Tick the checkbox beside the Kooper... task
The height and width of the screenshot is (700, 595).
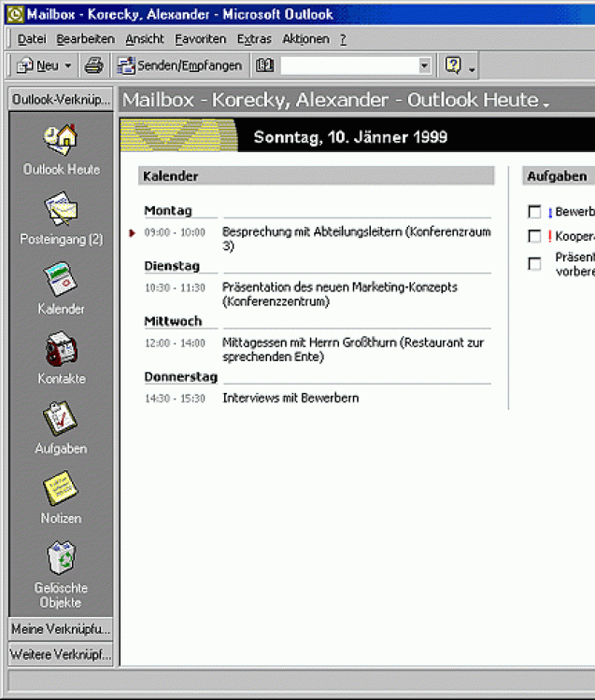click(x=534, y=237)
